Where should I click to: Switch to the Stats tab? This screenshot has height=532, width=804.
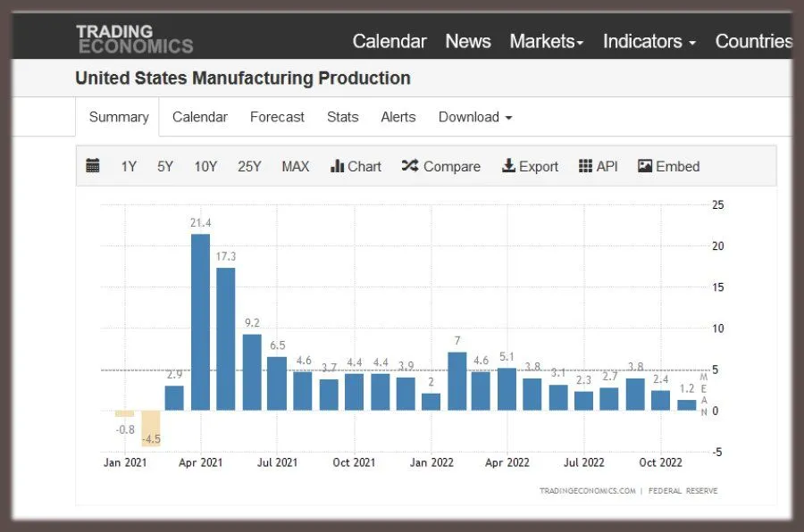coord(342,117)
